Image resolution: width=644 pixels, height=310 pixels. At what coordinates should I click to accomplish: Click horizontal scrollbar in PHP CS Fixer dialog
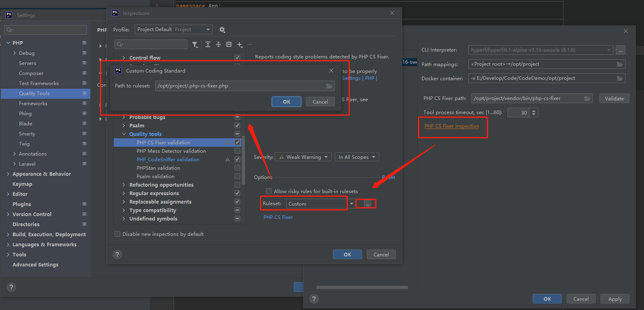point(362,287)
